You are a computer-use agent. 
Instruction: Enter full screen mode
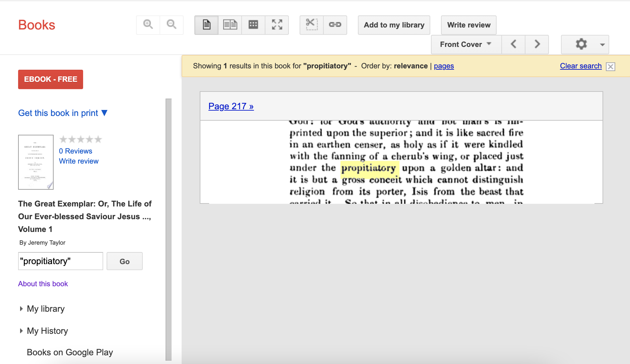[x=277, y=25]
